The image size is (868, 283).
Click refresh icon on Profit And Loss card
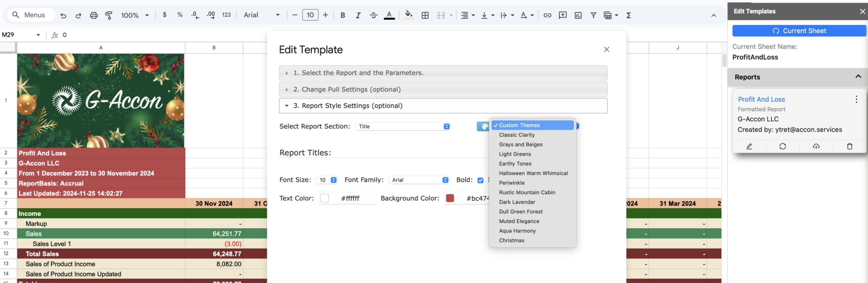783,146
